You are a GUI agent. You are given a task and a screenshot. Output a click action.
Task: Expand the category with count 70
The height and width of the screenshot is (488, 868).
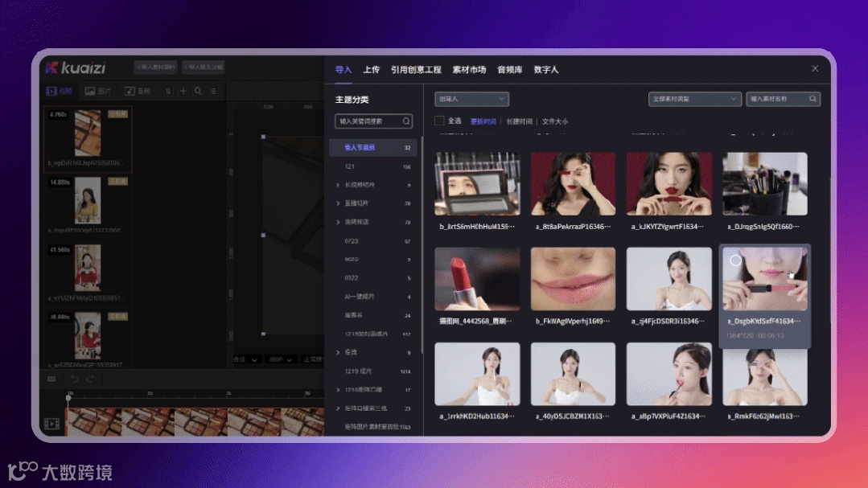(338, 223)
